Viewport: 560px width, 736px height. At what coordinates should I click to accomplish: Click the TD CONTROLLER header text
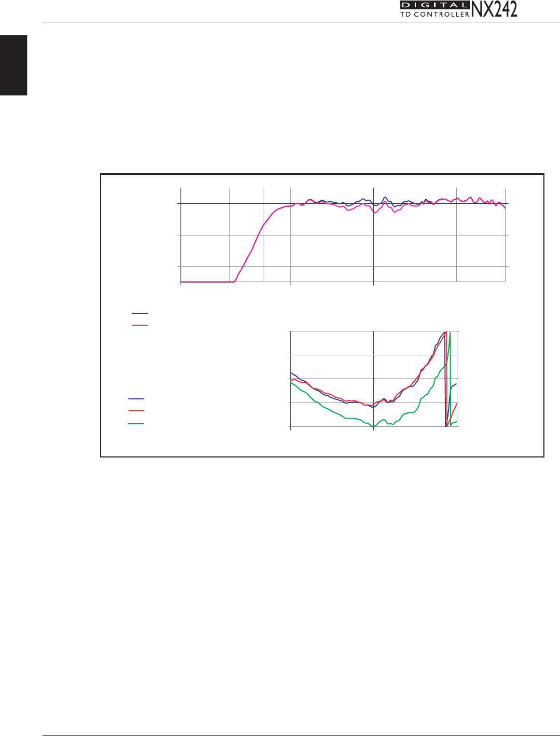pos(435,14)
